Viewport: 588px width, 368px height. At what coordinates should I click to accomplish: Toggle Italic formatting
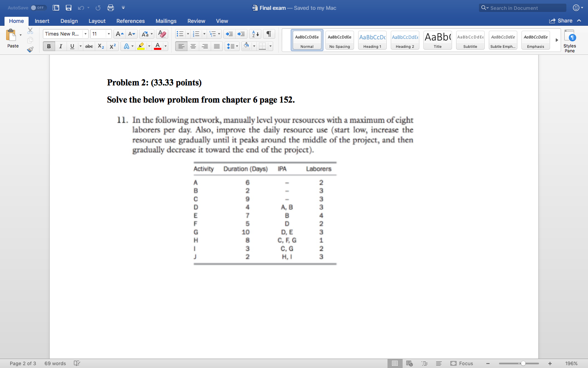(60, 46)
